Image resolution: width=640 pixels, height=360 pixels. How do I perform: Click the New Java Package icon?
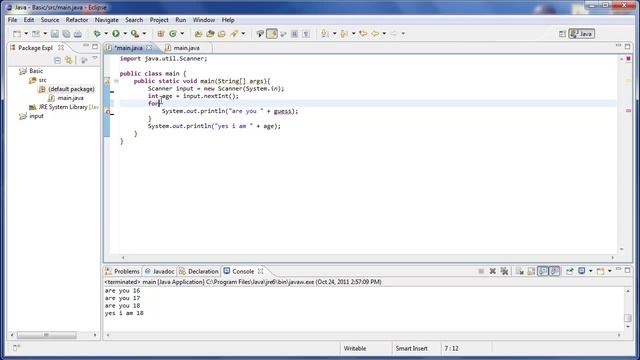(x=161, y=34)
